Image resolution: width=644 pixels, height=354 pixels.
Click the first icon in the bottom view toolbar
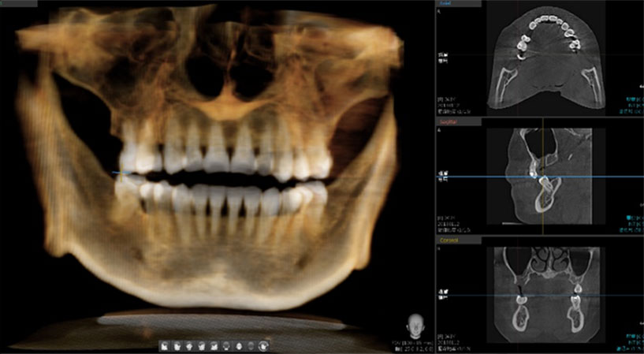tap(165, 345)
